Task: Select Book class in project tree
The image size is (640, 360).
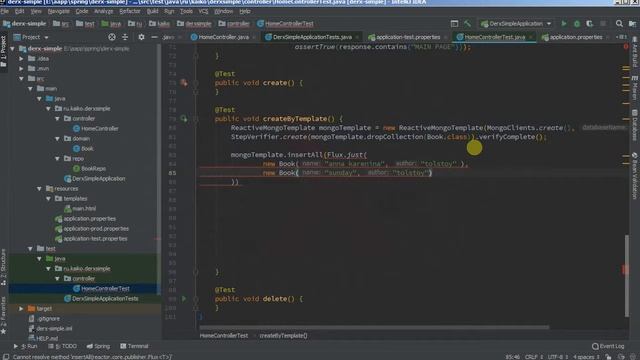Action: [87, 149]
